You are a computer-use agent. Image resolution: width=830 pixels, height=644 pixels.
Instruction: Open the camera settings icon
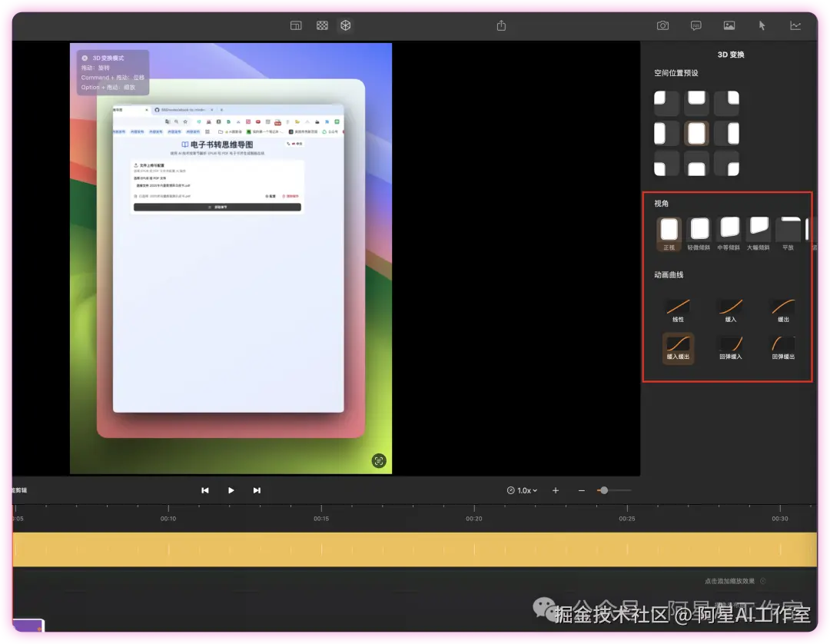click(x=662, y=25)
